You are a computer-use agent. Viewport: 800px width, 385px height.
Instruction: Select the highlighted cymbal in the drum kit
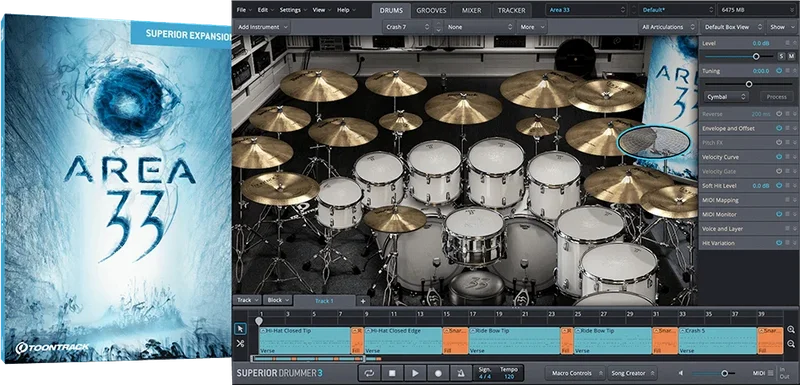click(x=654, y=142)
